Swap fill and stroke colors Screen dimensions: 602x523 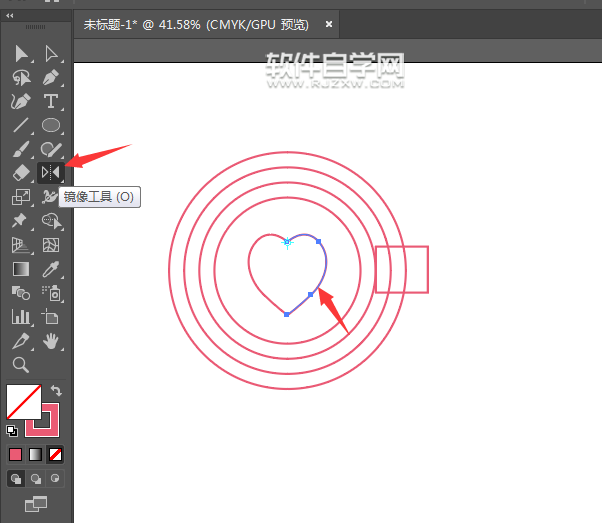(56, 391)
